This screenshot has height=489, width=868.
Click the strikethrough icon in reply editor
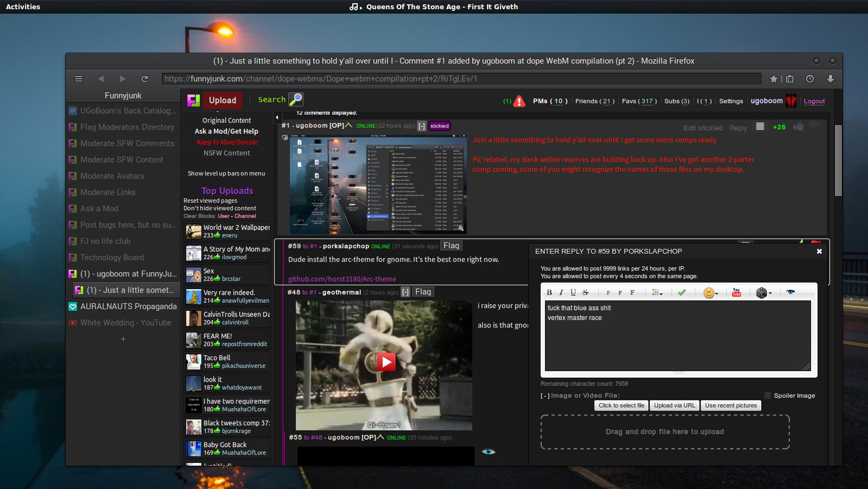coord(585,292)
